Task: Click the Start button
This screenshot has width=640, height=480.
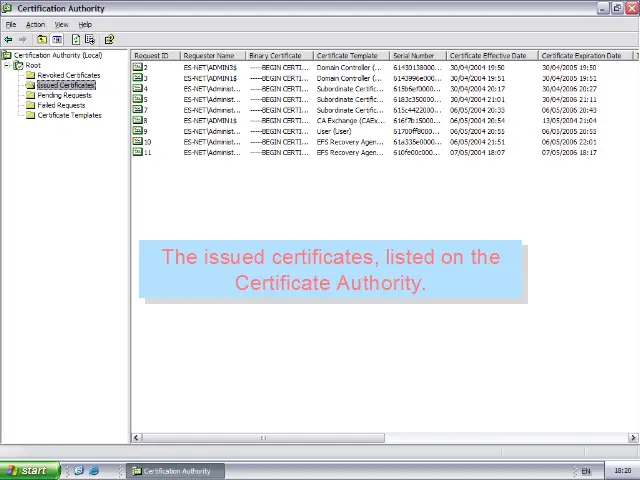Action: click(30, 471)
